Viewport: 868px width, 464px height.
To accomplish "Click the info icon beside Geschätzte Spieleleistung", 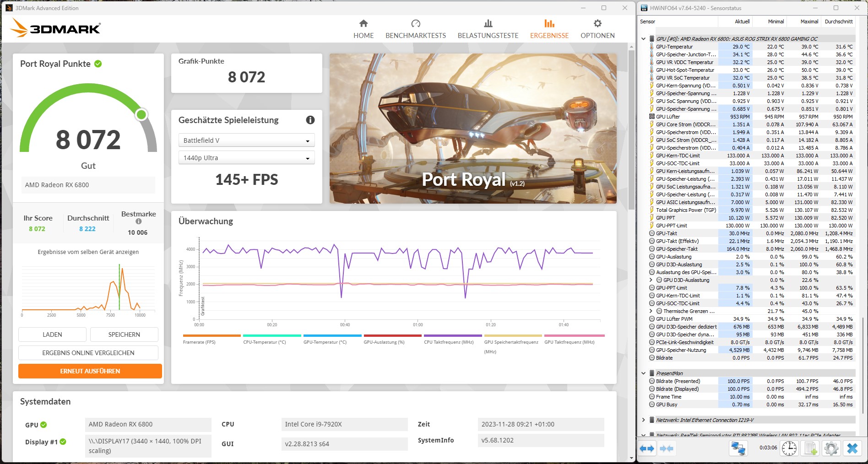I will 310,120.
